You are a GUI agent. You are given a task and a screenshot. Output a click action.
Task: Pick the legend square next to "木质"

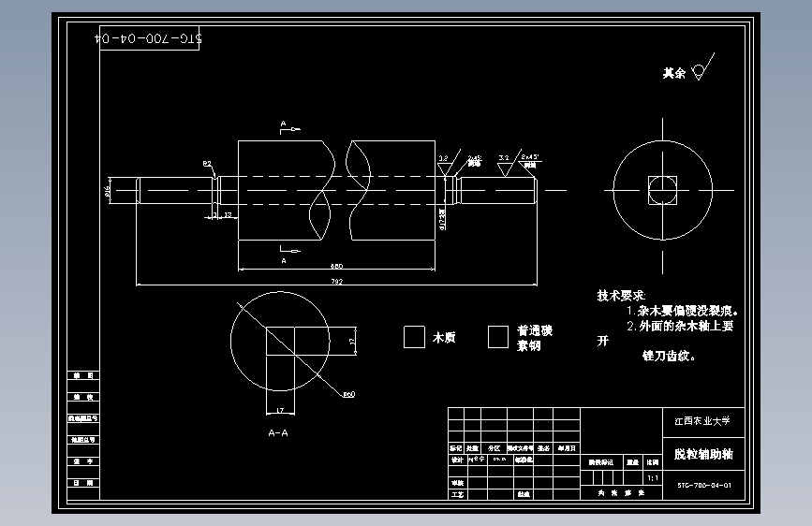click(x=414, y=337)
